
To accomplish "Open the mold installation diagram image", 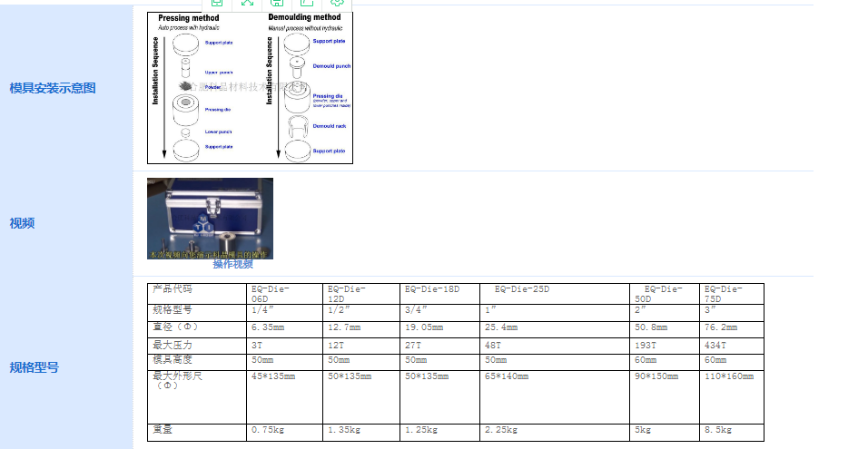I will (x=250, y=88).
